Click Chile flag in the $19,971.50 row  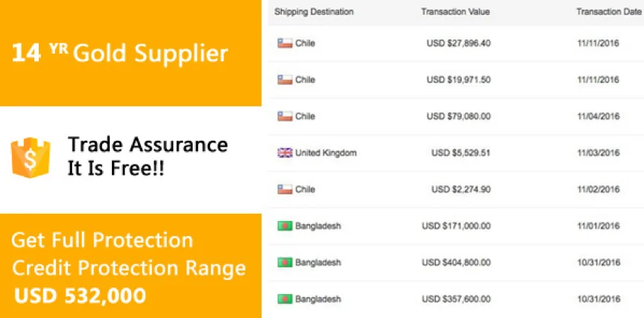tap(285, 80)
